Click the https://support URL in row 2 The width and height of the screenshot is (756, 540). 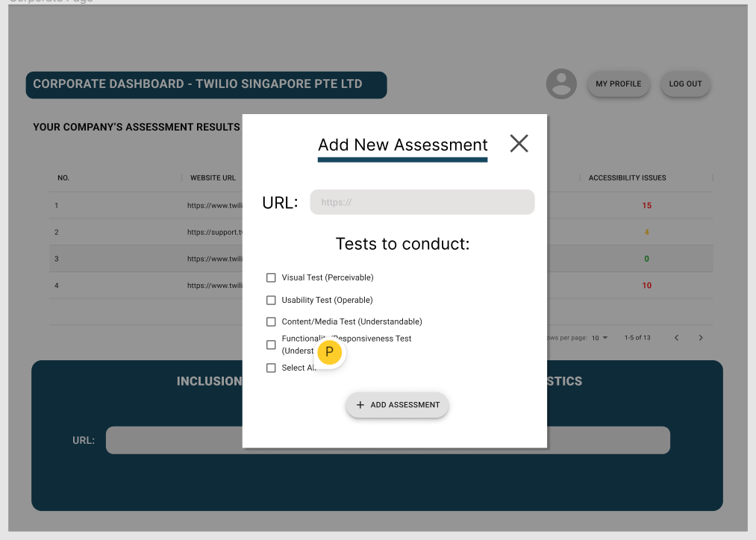215,232
